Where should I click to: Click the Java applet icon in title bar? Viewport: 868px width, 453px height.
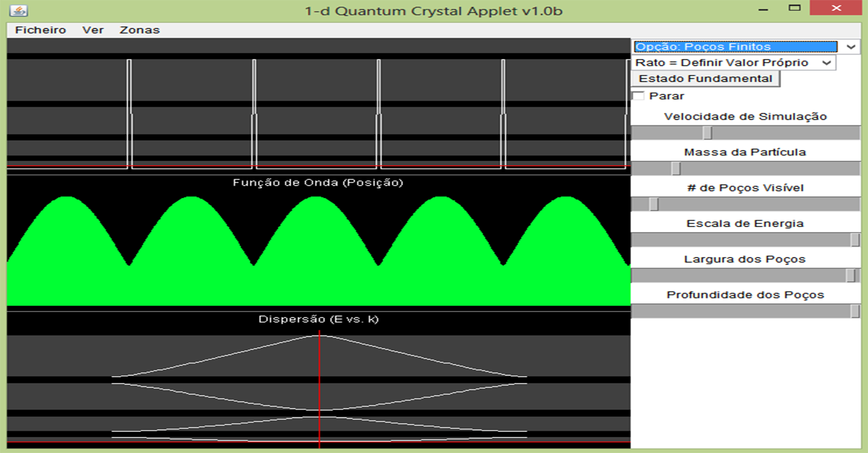click(19, 11)
